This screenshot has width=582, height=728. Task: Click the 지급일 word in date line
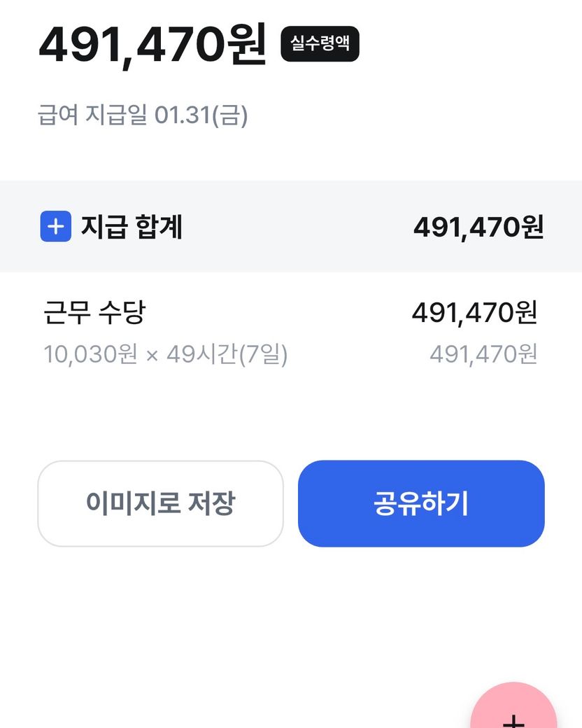[x=116, y=115]
